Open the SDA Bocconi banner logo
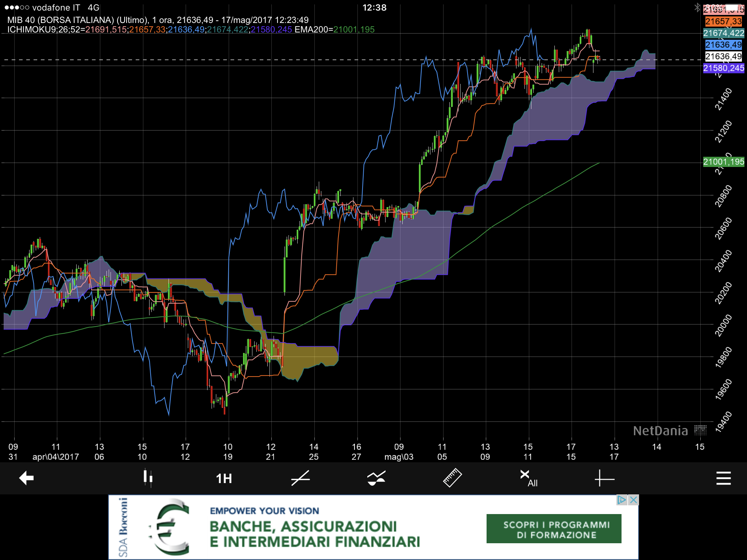The height and width of the screenshot is (560, 747). click(124, 527)
